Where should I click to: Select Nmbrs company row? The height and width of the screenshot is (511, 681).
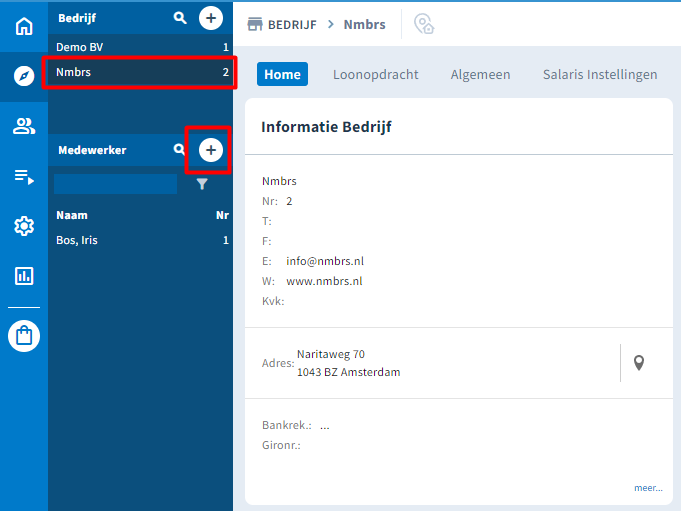tap(140, 72)
